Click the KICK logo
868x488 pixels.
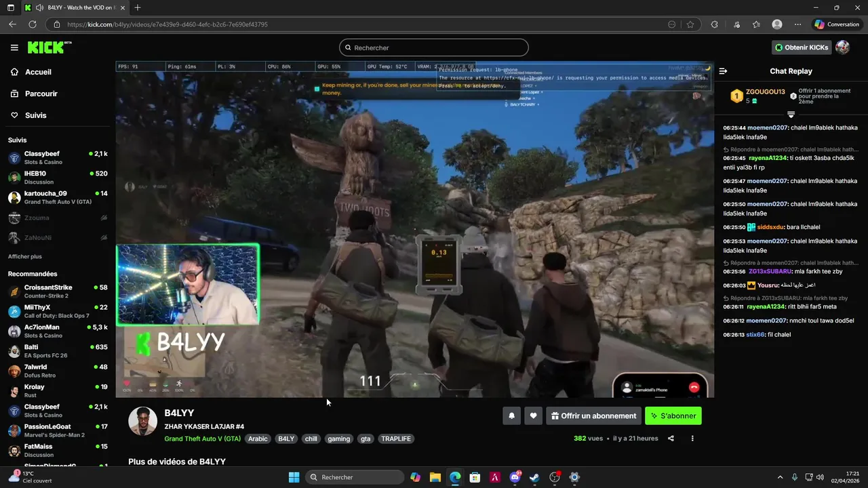[49, 47]
